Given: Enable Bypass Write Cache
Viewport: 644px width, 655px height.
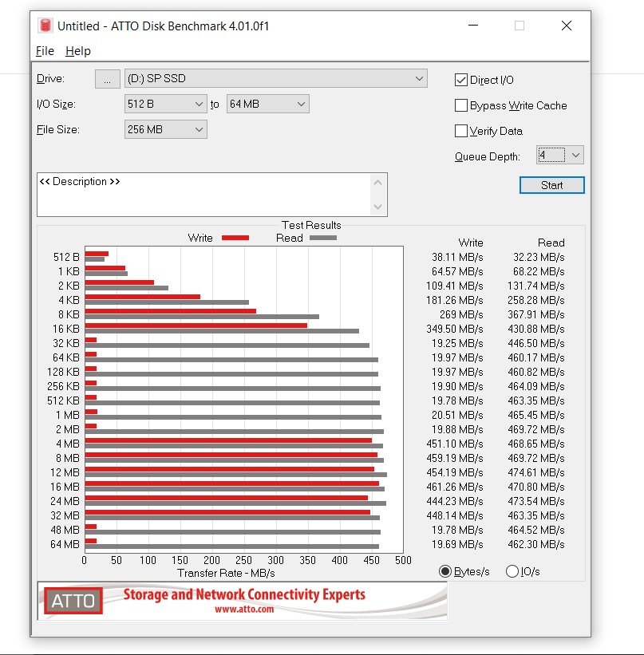Looking at the screenshot, I should [461, 105].
